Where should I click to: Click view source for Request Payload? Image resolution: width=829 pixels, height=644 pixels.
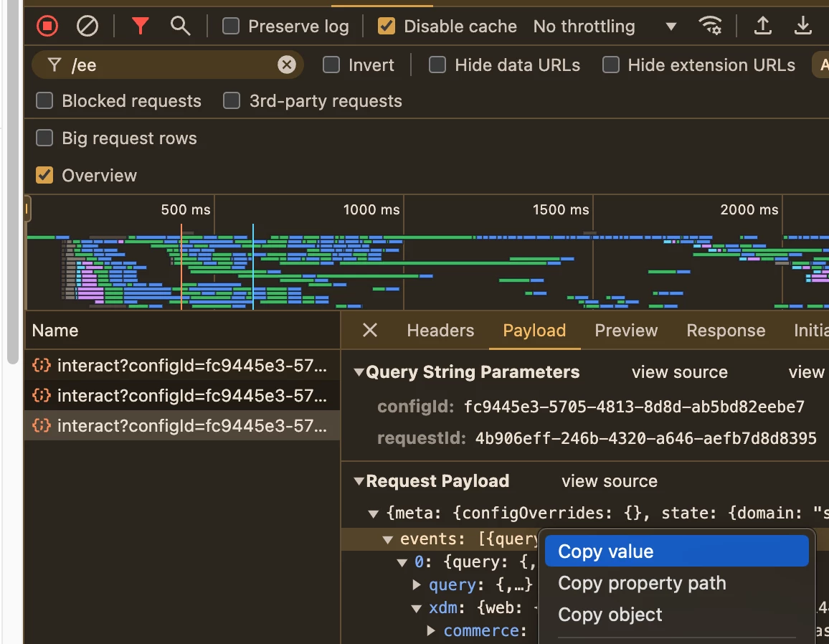(x=609, y=481)
